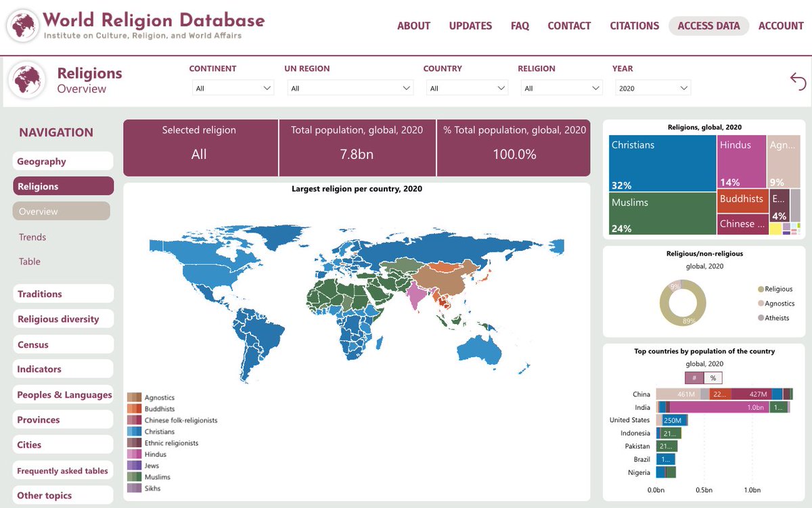Click the Selected religion All card
Image resolution: width=812 pixels, height=508 pixels.
(200, 148)
